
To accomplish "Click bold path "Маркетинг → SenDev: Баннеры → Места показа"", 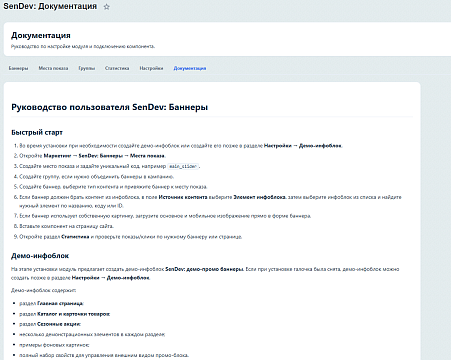I will coord(104,156).
